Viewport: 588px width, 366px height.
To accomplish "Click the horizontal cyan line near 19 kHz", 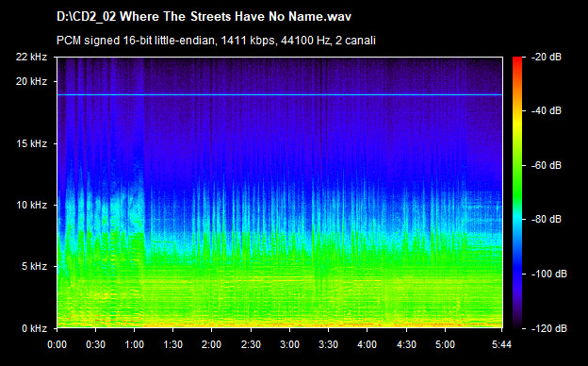I will point(280,95).
